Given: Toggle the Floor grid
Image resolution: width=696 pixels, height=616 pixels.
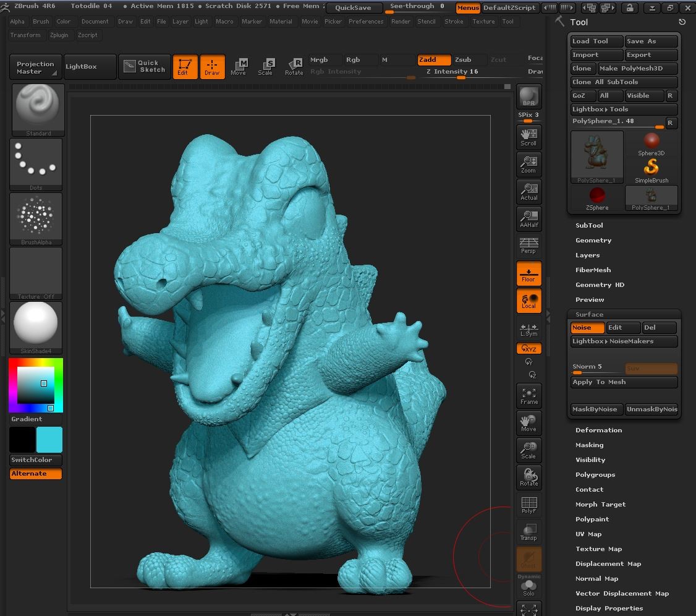Looking at the screenshot, I should 528,273.
